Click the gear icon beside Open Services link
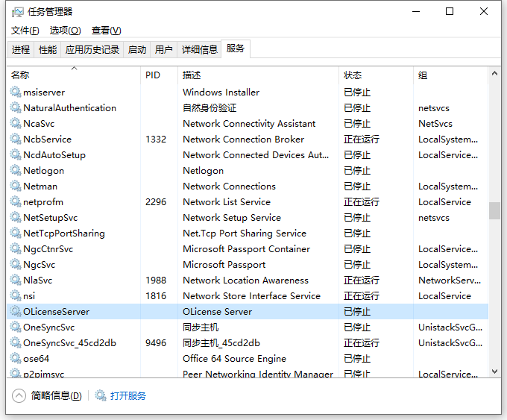The image size is (507, 420). pyautogui.click(x=100, y=395)
